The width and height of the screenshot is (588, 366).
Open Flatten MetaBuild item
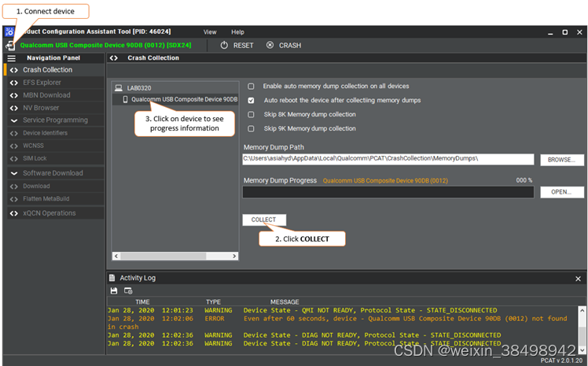tap(56, 199)
